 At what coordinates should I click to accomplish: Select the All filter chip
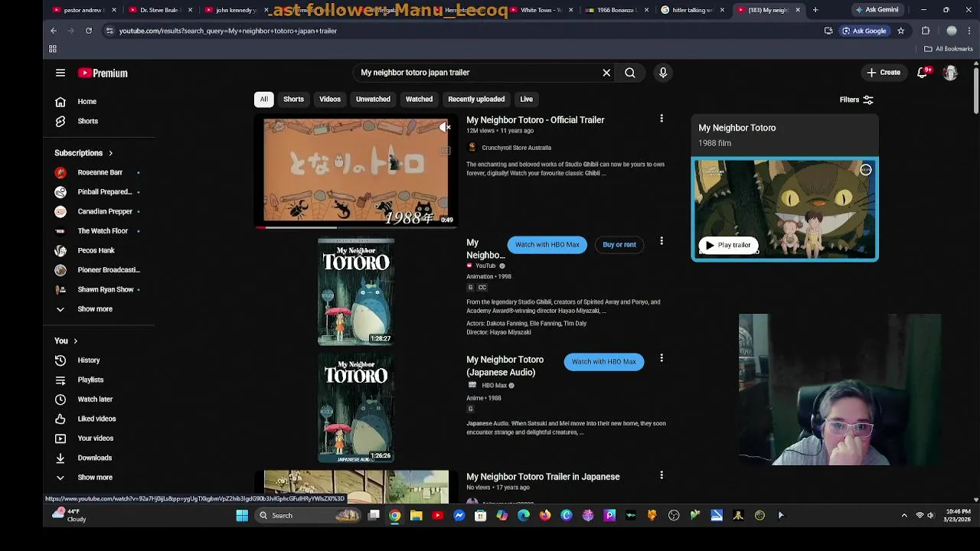(263, 99)
